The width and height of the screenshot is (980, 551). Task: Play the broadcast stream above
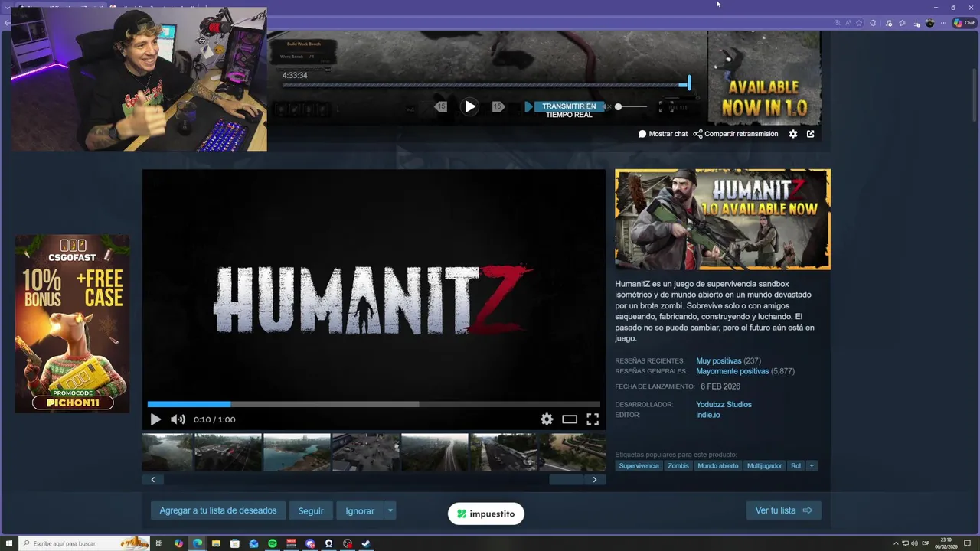(470, 107)
